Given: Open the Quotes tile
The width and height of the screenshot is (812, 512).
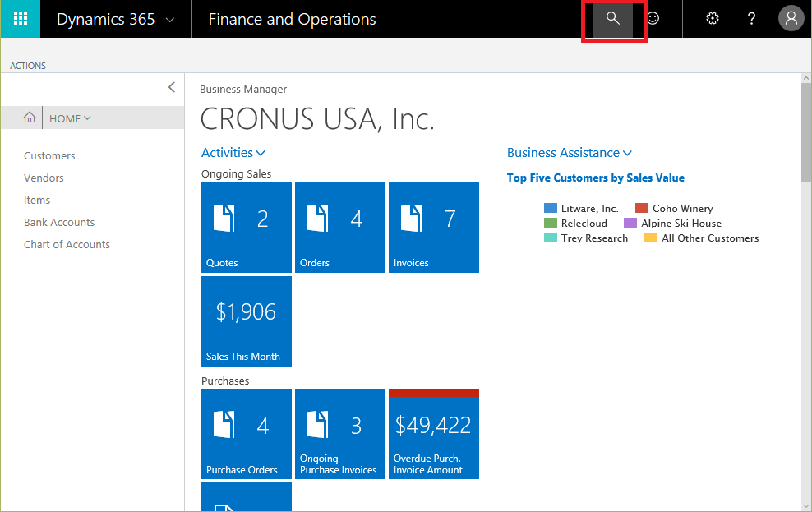Looking at the screenshot, I should click(x=247, y=228).
